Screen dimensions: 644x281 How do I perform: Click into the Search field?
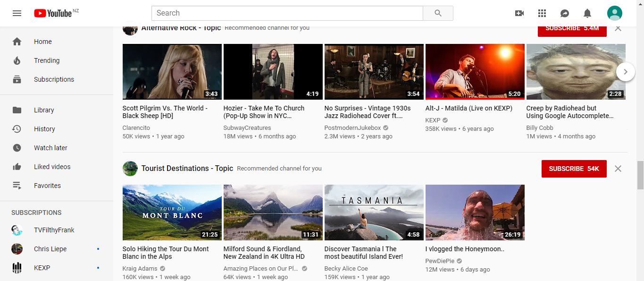(287, 13)
